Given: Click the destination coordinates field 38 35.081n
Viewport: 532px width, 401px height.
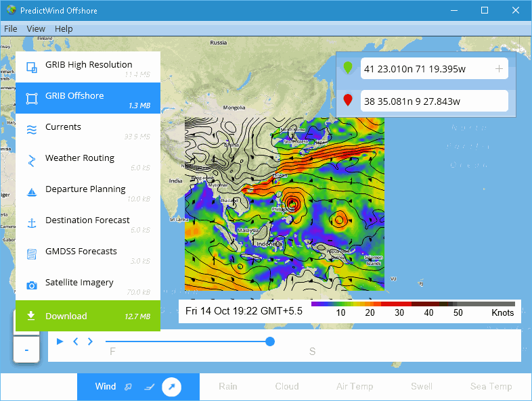Looking at the screenshot, I should point(435,101).
